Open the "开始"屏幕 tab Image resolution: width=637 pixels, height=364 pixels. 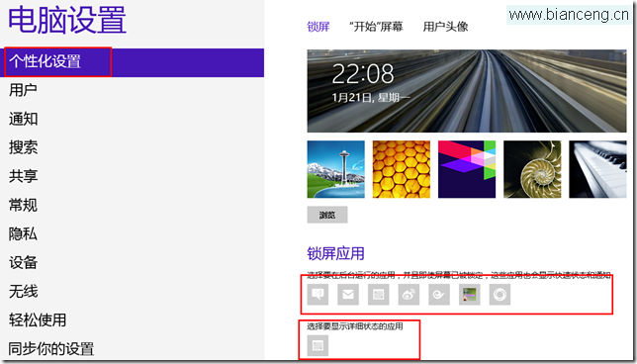(x=376, y=27)
